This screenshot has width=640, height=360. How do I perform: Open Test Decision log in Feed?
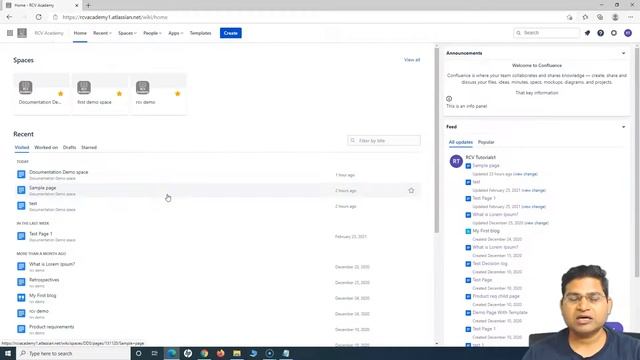point(490,264)
